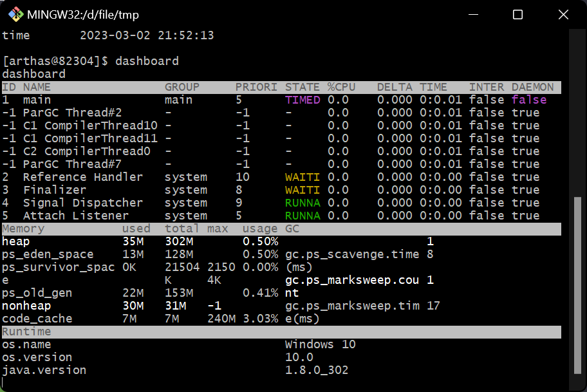Click the heap label in Memory table
Viewport: 587px width, 392px height.
[16, 241]
